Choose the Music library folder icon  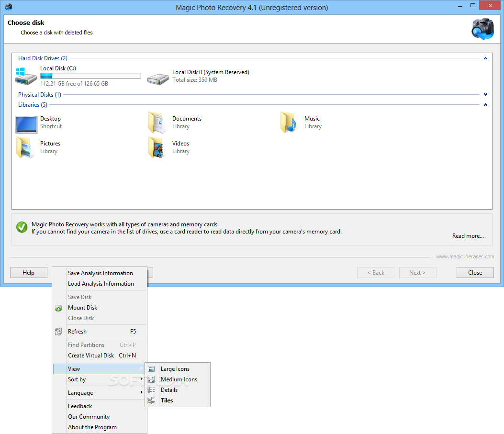pos(289,122)
